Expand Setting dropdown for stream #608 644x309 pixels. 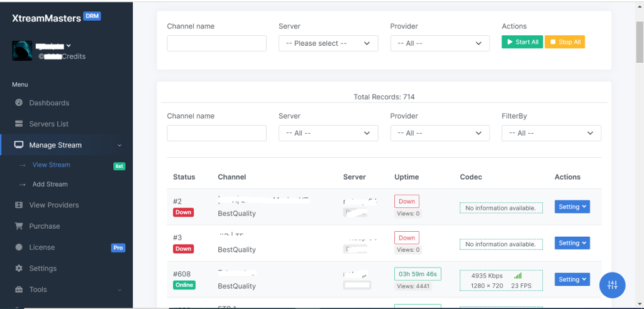[x=572, y=279]
